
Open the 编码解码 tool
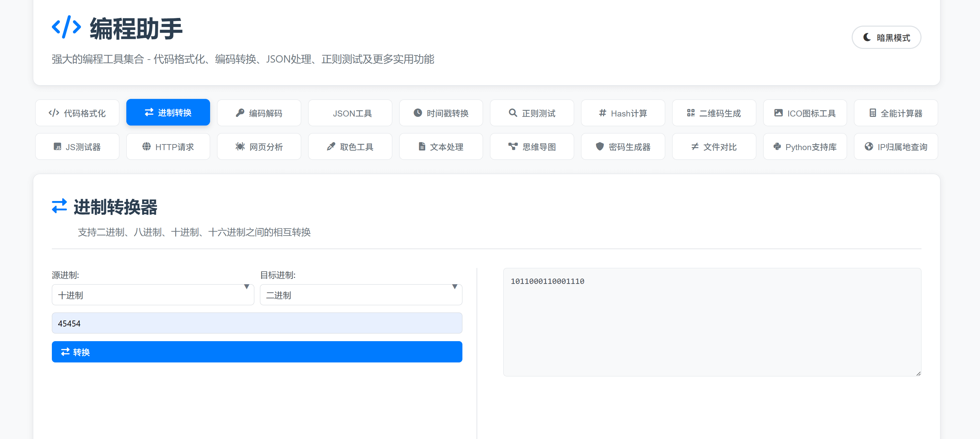click(259, 113)
